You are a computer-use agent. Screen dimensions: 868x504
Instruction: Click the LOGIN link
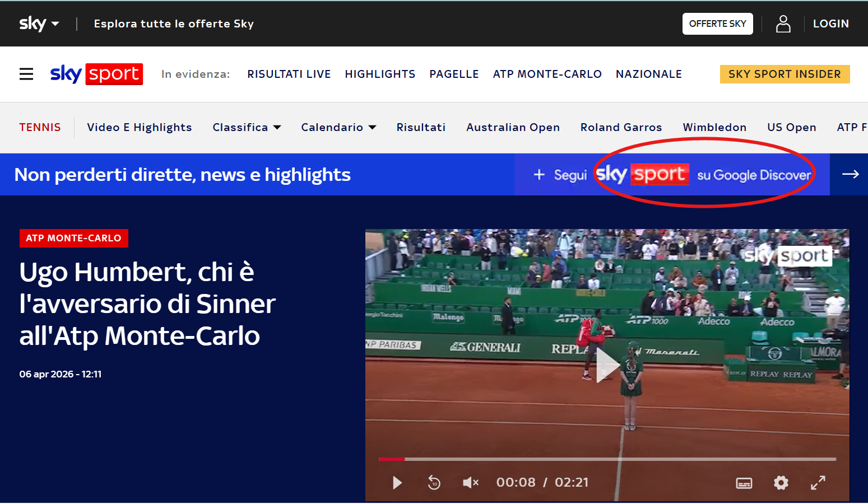coord(830,24)
